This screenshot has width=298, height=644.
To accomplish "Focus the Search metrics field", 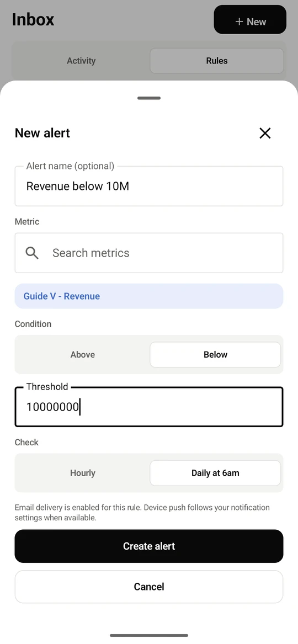I will 149,253.
